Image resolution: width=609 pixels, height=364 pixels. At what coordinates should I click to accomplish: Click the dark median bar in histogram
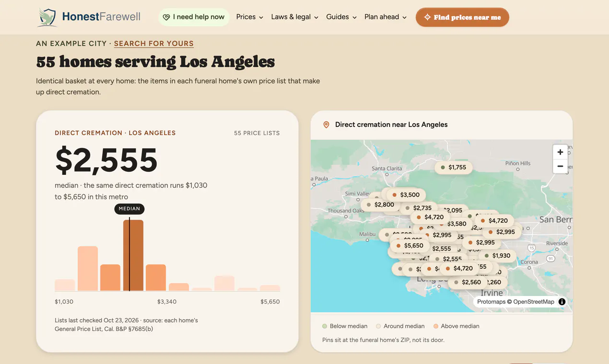click(x=133, y=255)
